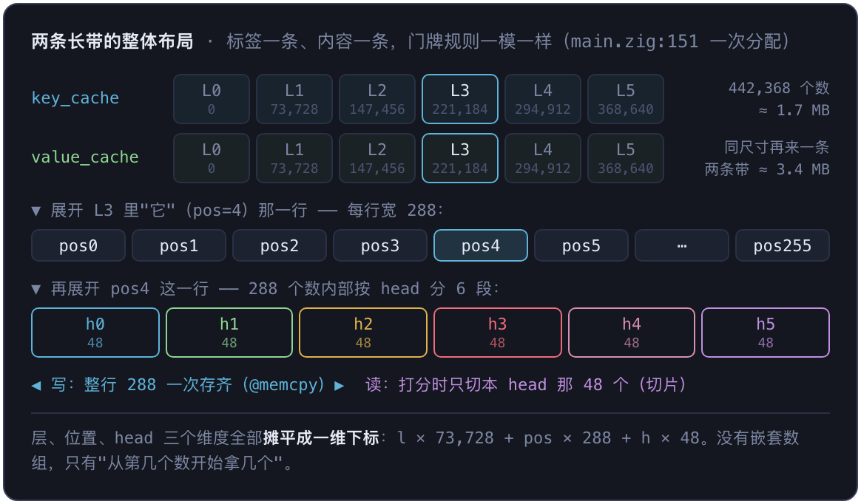Pick the yellow h2 head segment
Viewport: 861px width, 504px height.
[363, 333]
